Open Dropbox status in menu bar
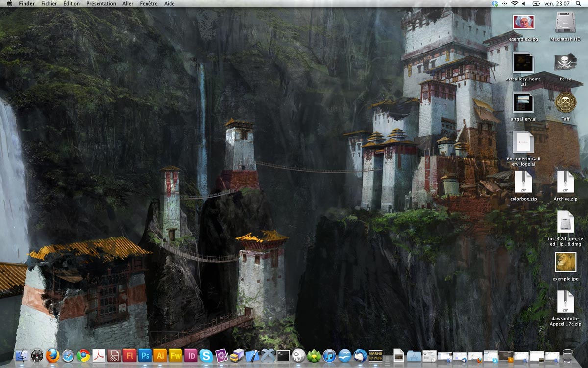Screen dimensions: 588x368 (495, 4)
